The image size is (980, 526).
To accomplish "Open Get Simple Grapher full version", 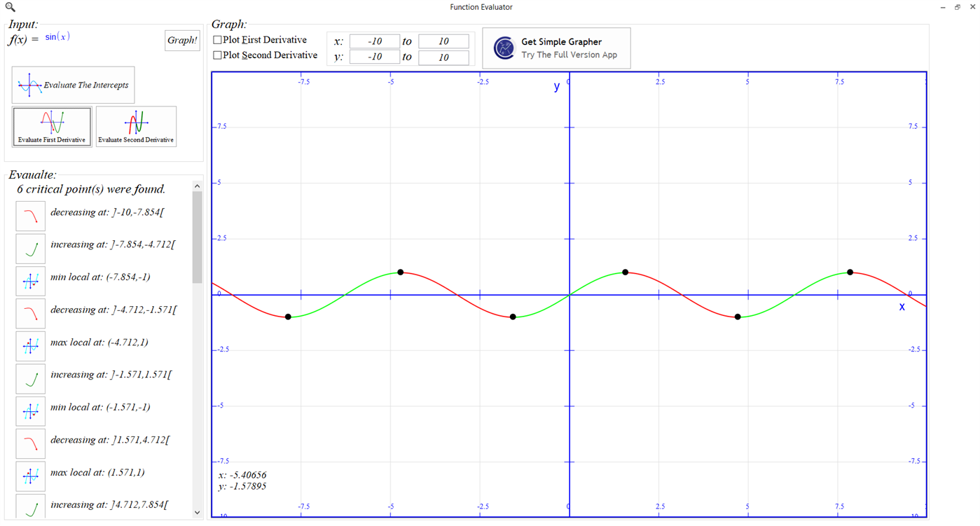I will [x=556, y=47].
